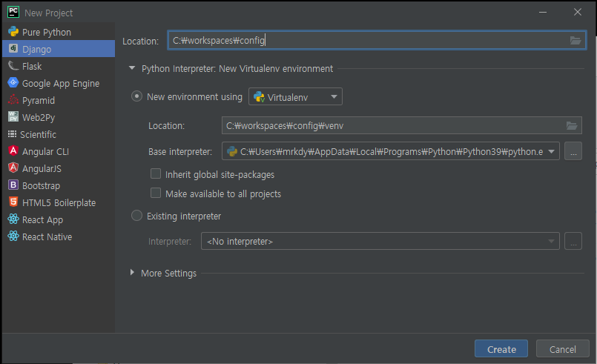Click the Base interpreter path text
This screenshot has width=597, height=364.
click(x=392, y=151)
